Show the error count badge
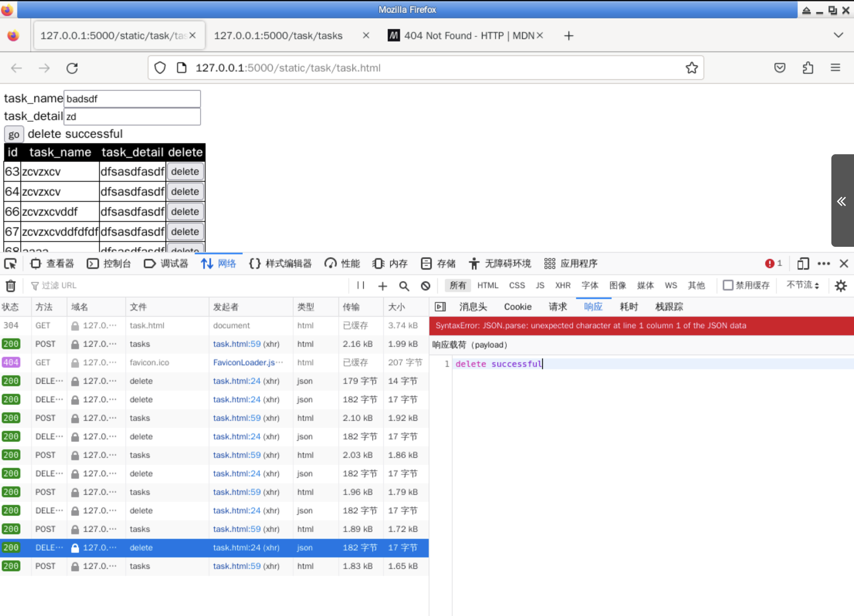854x616 pixels. coord(773,264)
